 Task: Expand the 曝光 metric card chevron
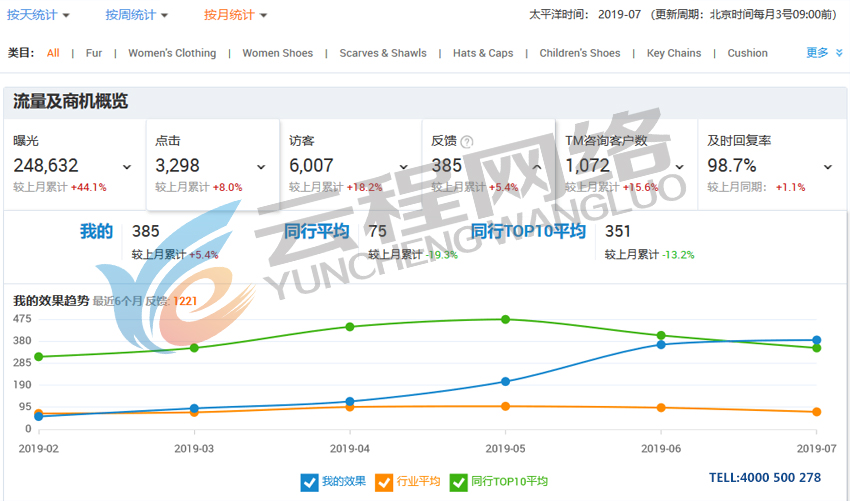(x=127, y=167)
